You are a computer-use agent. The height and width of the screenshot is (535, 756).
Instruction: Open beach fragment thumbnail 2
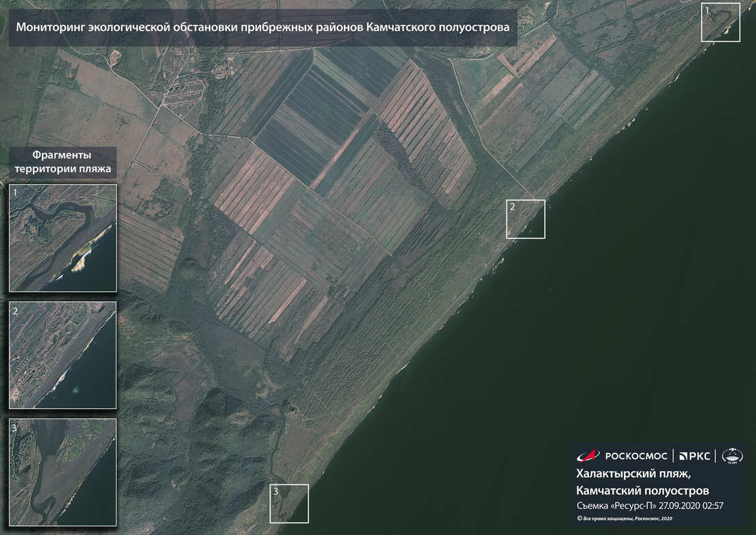pyautogui.click(x=62, y=355)
